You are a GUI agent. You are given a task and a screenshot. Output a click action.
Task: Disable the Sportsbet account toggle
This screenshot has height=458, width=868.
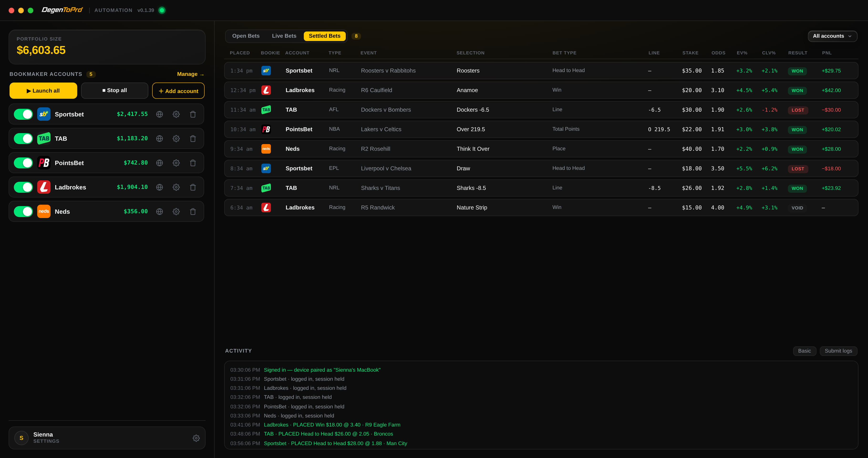[23, 114]
